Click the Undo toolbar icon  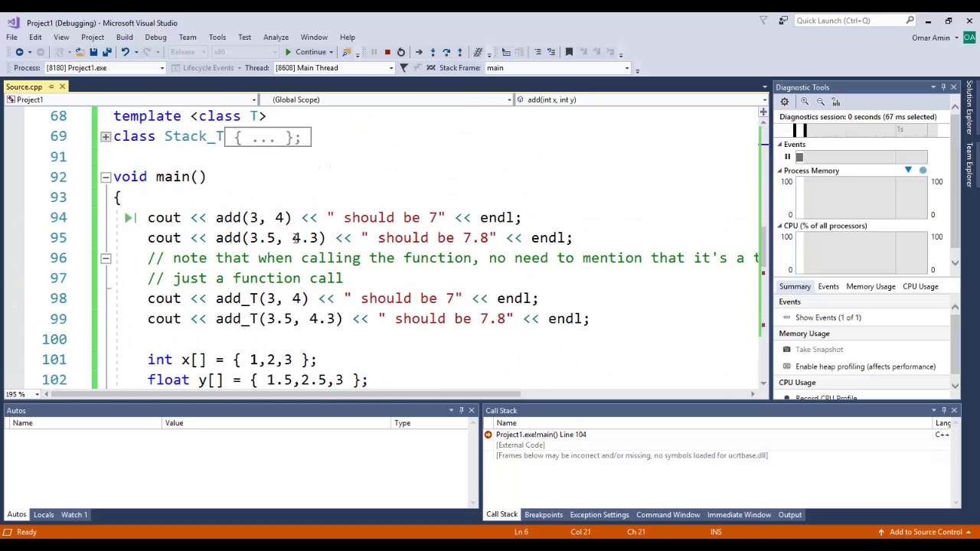125,52
